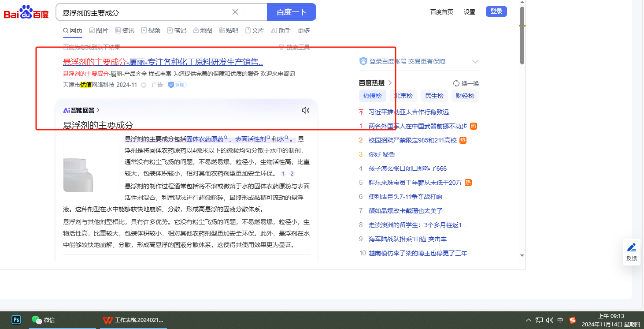Select the 民生榜 hot search tab
This screenshot has height=329, width=644.
coord(434,96)
